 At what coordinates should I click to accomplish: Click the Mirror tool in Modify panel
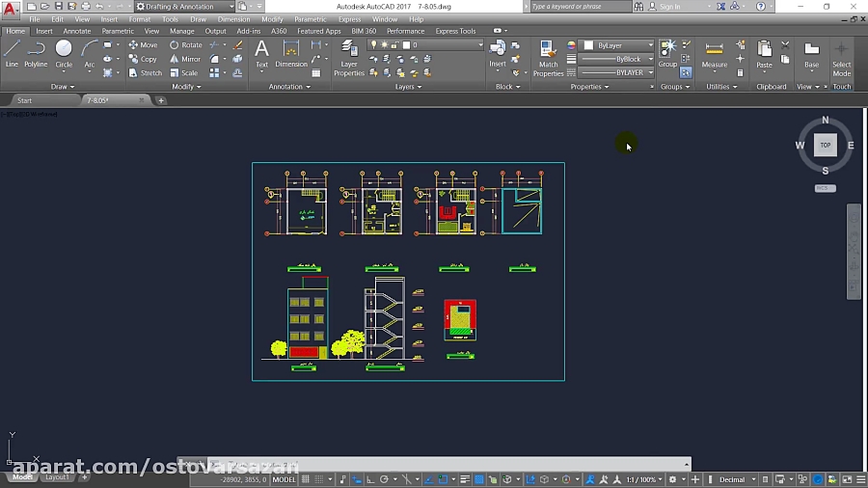(185, 59)
